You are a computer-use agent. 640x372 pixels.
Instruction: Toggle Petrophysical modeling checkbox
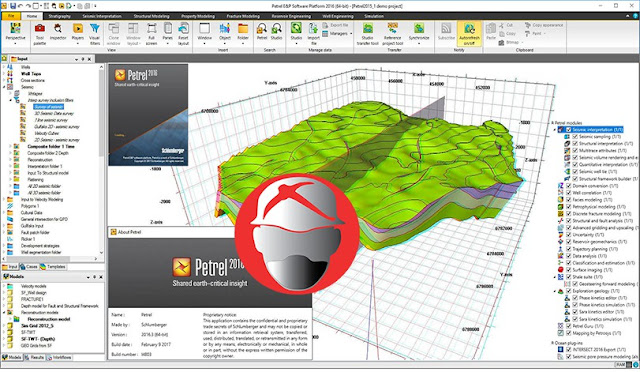tap(569, 207)
